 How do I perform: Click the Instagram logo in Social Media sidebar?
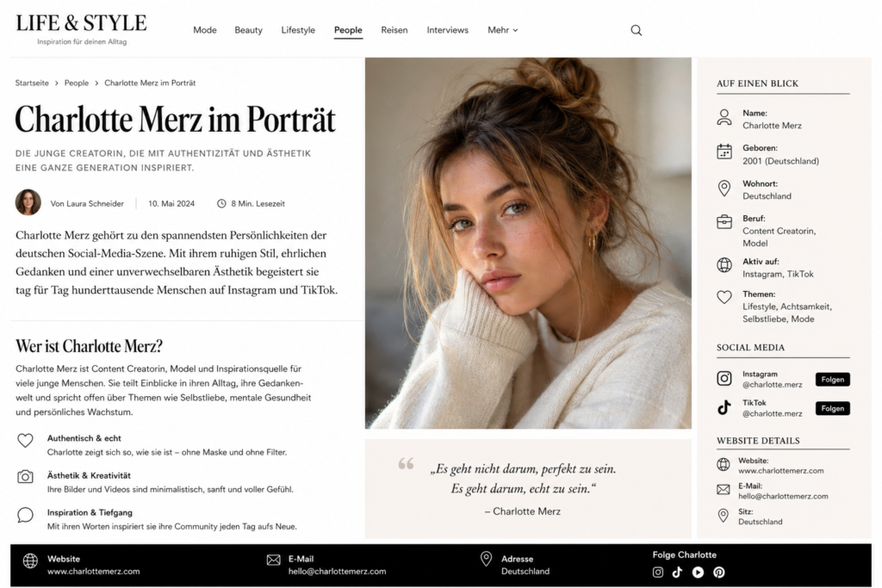[724, 378]
